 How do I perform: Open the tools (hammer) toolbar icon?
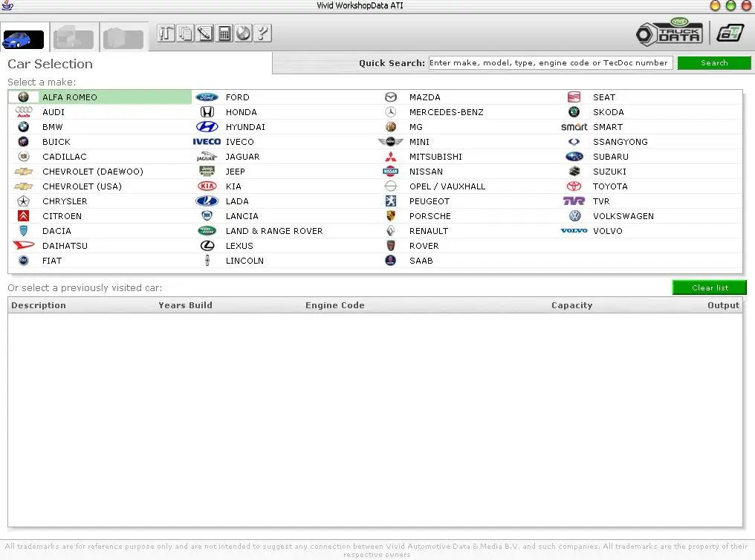(x=166, y=33)
